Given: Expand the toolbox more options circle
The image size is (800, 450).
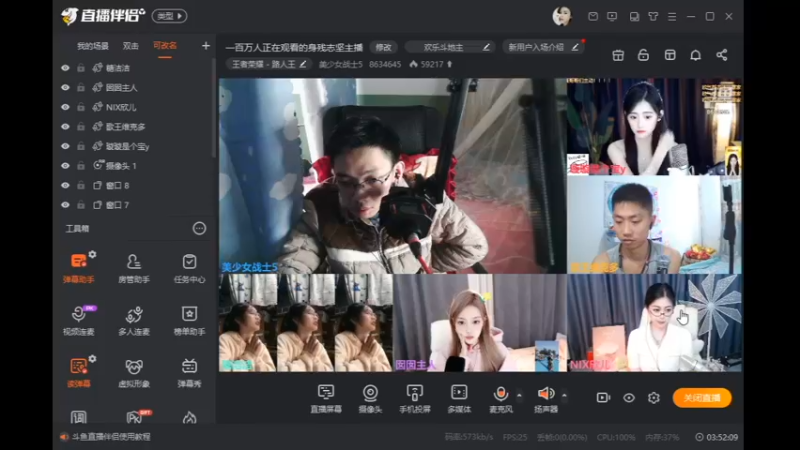Looking at the screenshot, I should (199, 228).
